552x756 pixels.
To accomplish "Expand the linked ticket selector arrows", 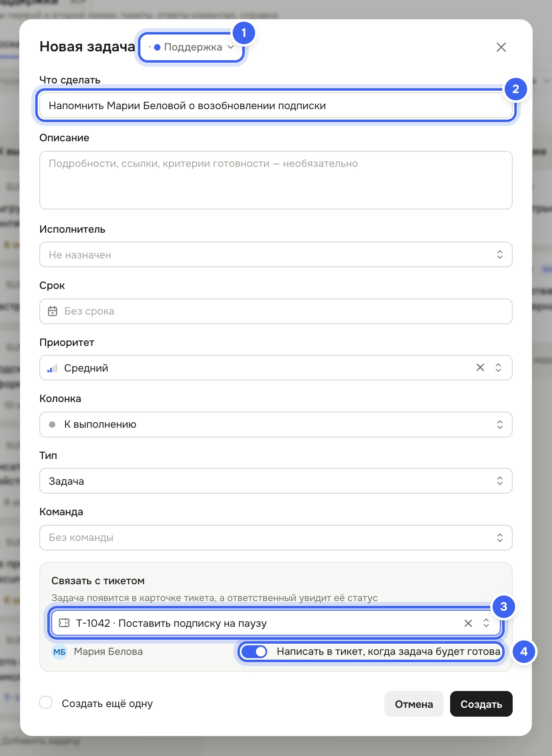I will (486, 623).
